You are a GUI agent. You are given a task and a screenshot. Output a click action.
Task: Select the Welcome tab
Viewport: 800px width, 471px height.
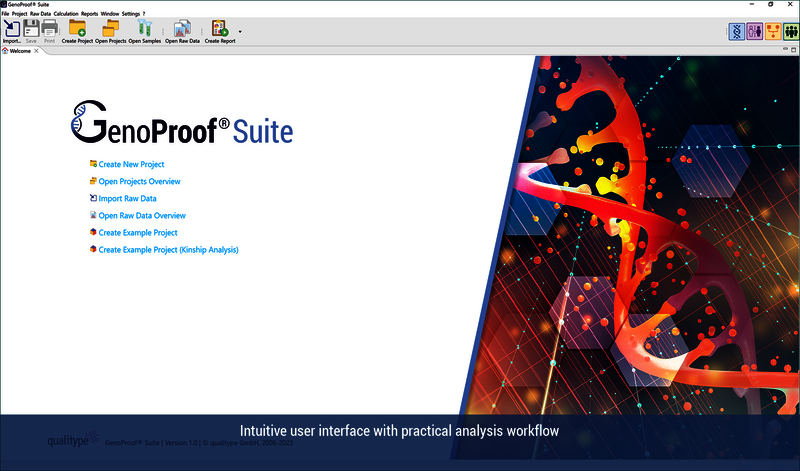(20, 51)
